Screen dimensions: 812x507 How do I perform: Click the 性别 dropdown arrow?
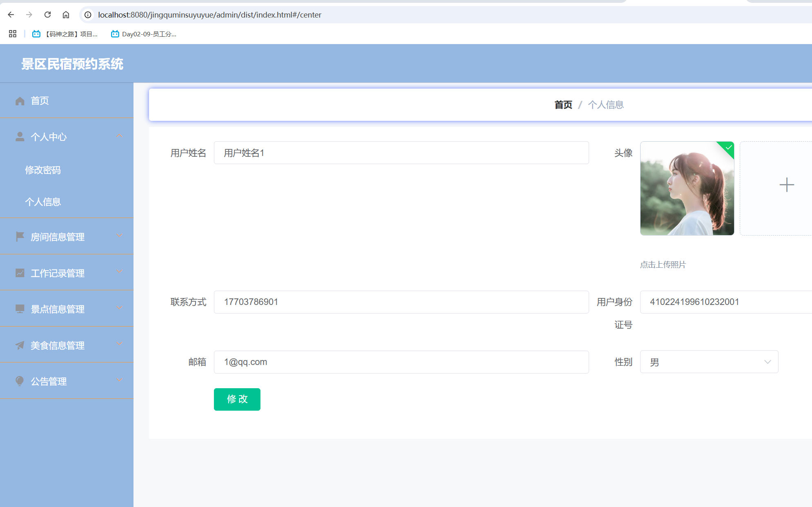768,362
